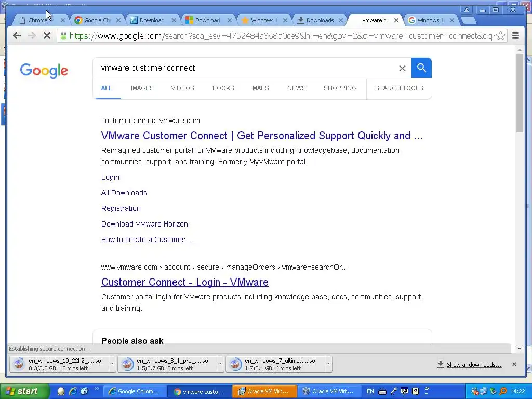The image size is (532, 399).
Task: Open the Registration sitelink
Action: point(121,208)
